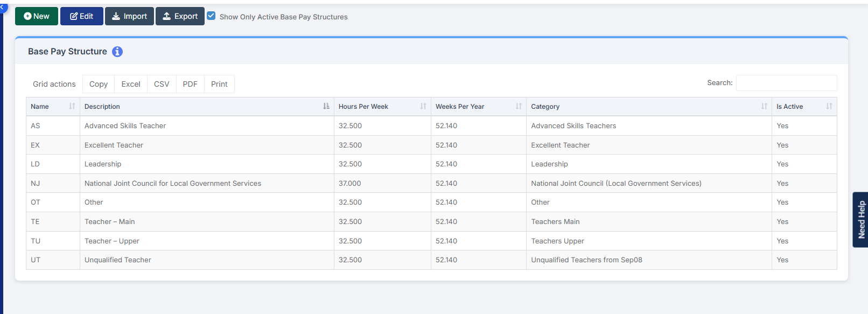Sort by Weeks Per Year column
Screen dimensions: 868x314
click(519, 107)
